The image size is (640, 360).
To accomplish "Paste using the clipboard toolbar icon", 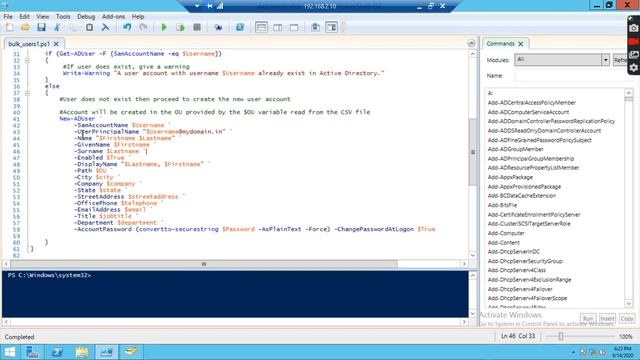I will [x=89, y=27].
